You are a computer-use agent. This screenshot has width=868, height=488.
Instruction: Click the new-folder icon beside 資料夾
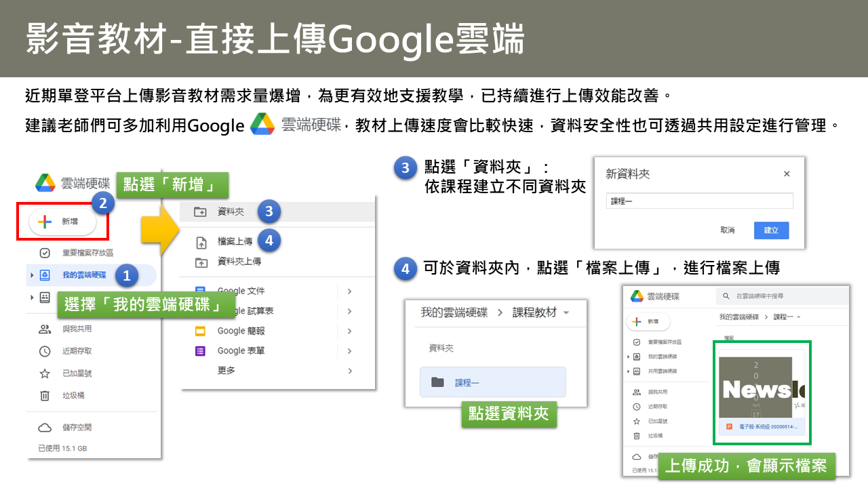(x=200, y=211)
